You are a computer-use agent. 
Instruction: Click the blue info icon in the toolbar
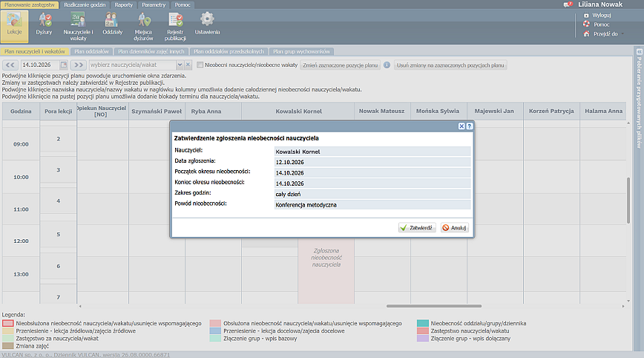click(387, 65)
